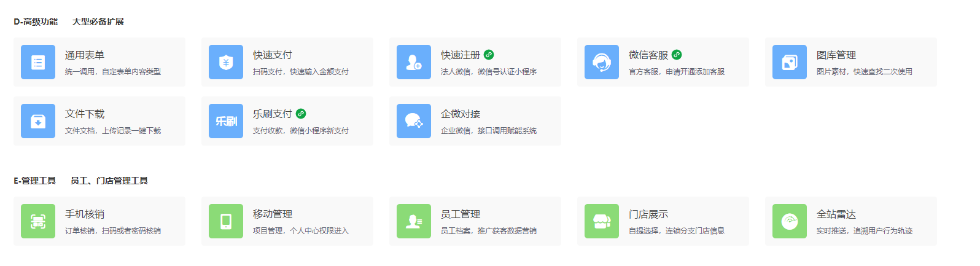This screenshot has height=266, width=980.
Task: Click the 文件下载 download box icon
Action: tap(38, 121)
